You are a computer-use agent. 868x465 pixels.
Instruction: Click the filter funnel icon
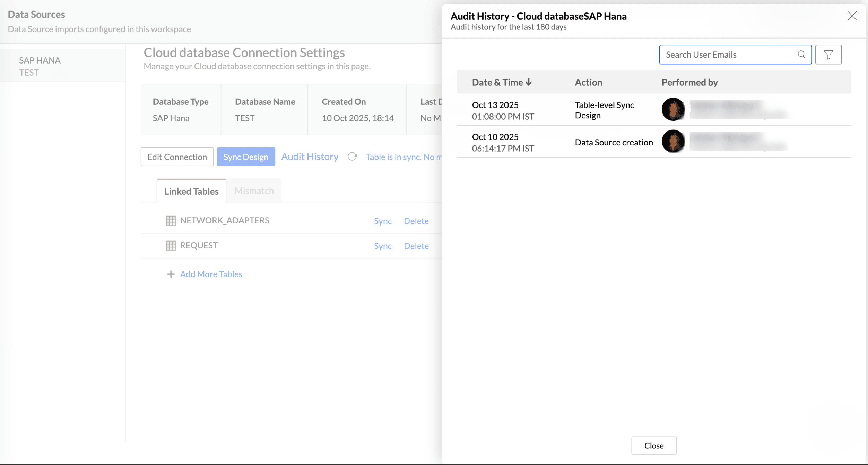click(x=828, y=55)
